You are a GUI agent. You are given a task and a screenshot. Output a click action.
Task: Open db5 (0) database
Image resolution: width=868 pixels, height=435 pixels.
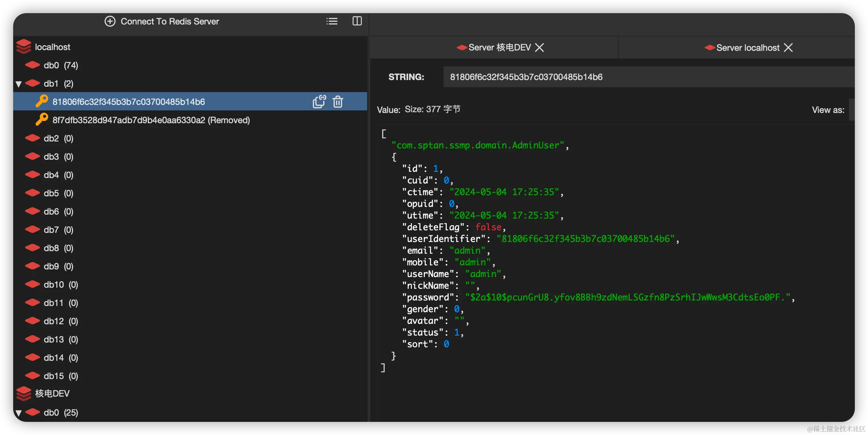pos(58,193)
